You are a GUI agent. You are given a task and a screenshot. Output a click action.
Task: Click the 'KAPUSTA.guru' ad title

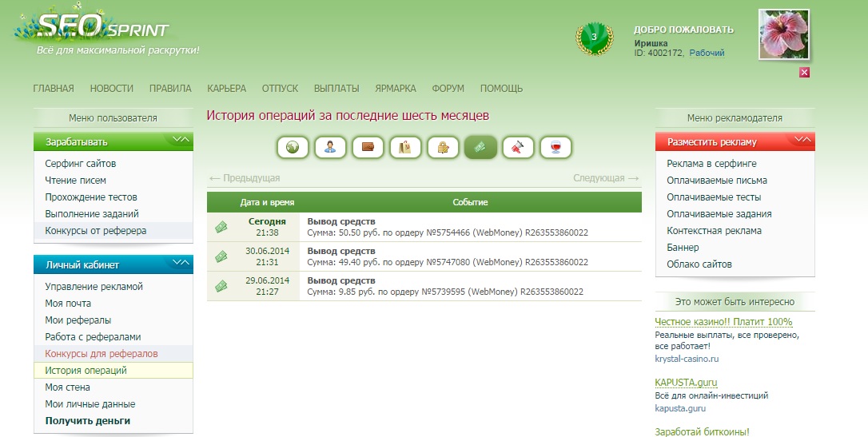pyautogui.click(x=686, y=382)
